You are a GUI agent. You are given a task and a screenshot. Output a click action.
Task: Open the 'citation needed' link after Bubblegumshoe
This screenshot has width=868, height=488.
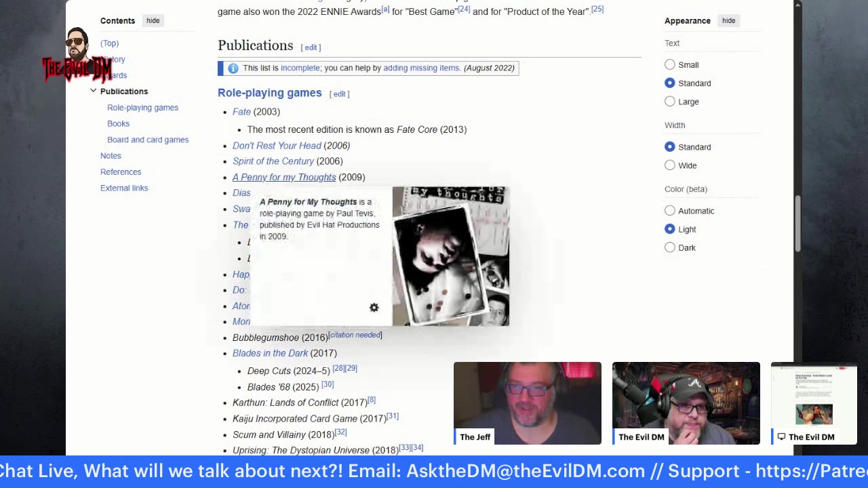point(355,335)
